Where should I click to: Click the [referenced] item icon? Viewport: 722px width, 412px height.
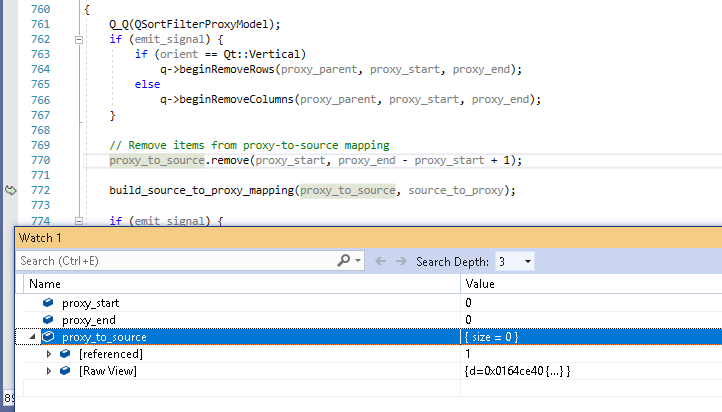pyautogui.click(x=65, y=354)
